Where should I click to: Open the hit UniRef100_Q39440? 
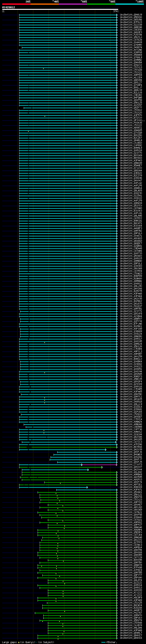click(131, 517)
